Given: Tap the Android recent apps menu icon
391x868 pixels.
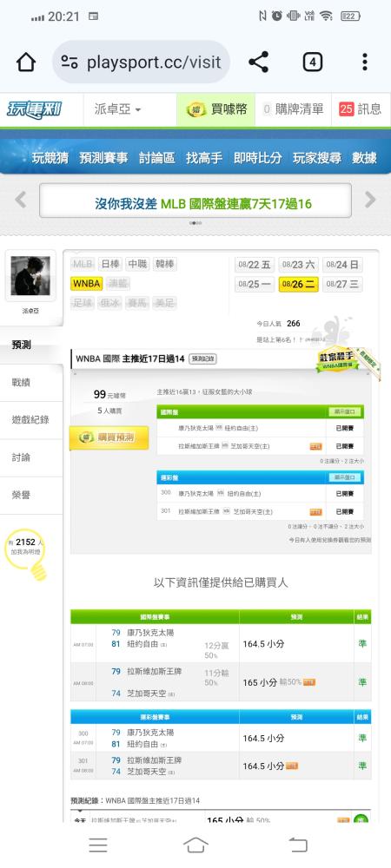Looking at the screenshot, I should coord(98,845).
